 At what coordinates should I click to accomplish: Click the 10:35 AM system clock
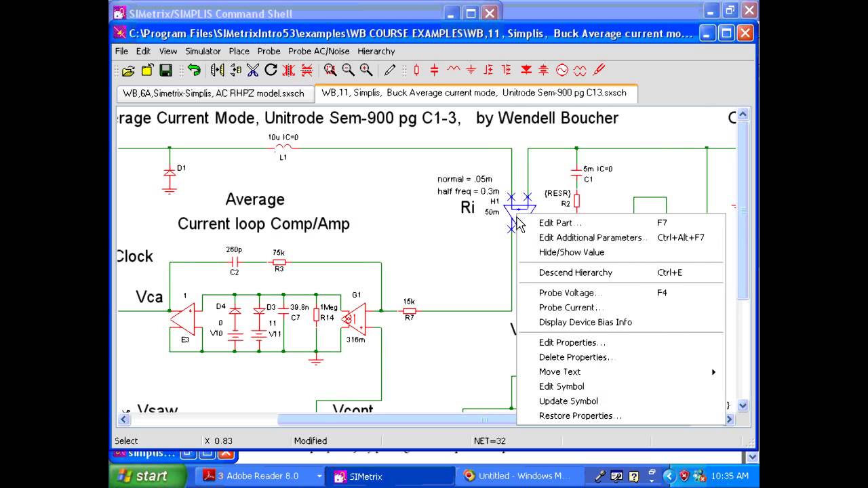(x=730, y=476)
